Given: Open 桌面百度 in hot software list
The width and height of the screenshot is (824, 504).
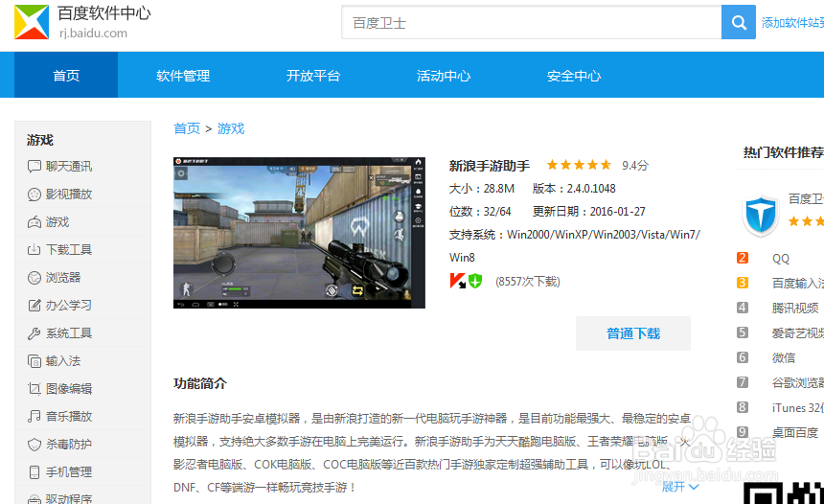Looking at the screenshot, I should click(795, 432).
